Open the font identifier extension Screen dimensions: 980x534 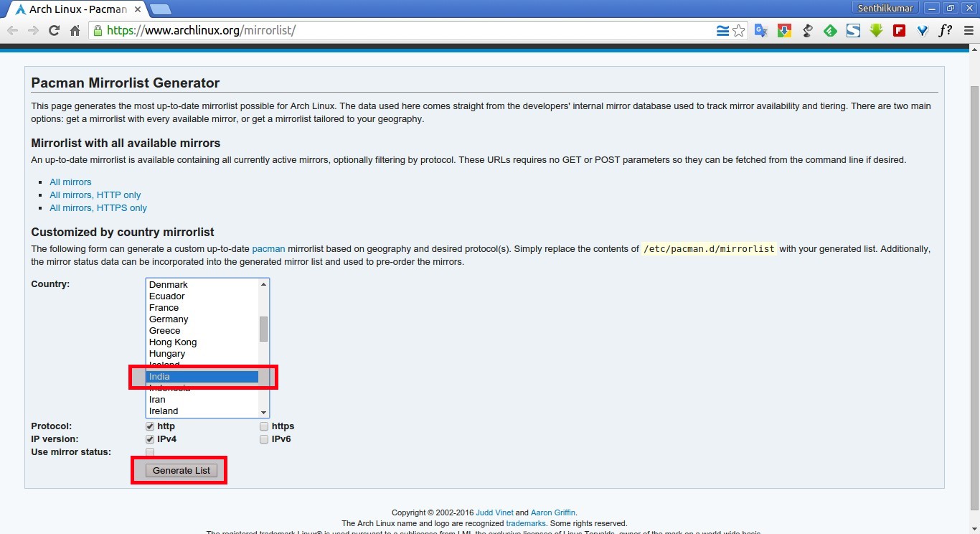click(945, 30)
